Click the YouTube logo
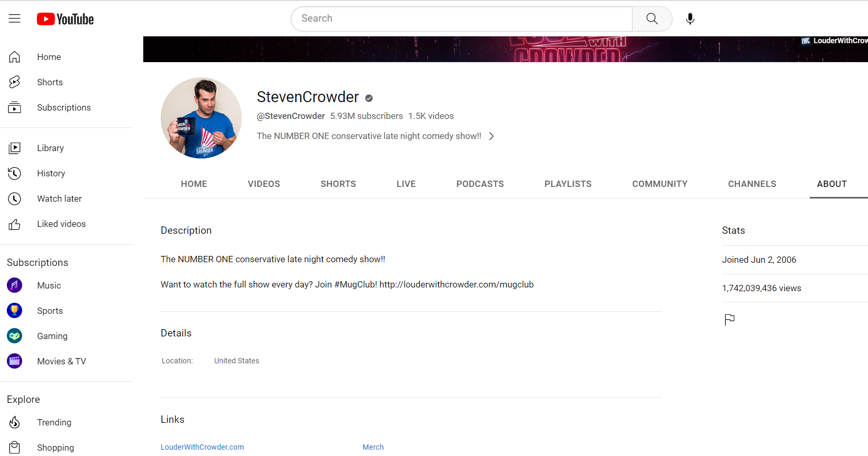This screenshot has height=456, width=868. 65,19
